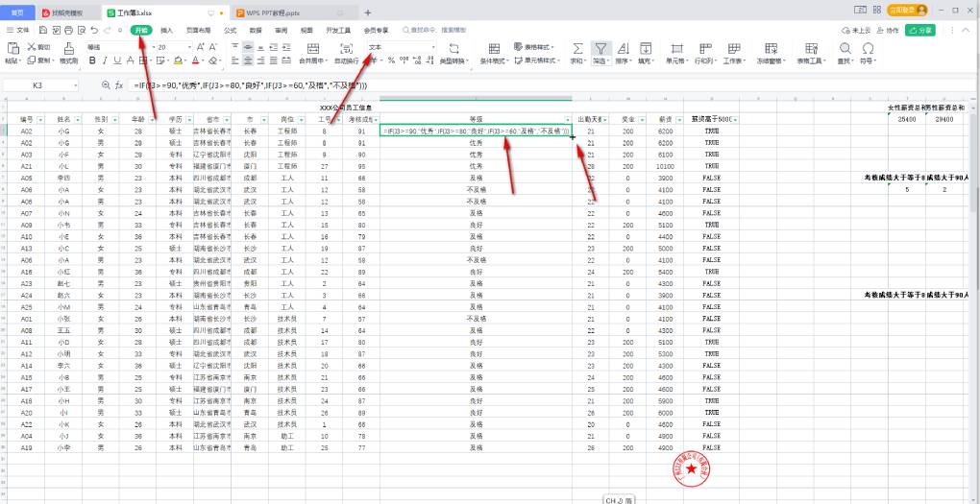The width and height of the screenshot is (980, 504).
Task: Click the Filter (筛选) funnel icon
Action: coord(600,48)
